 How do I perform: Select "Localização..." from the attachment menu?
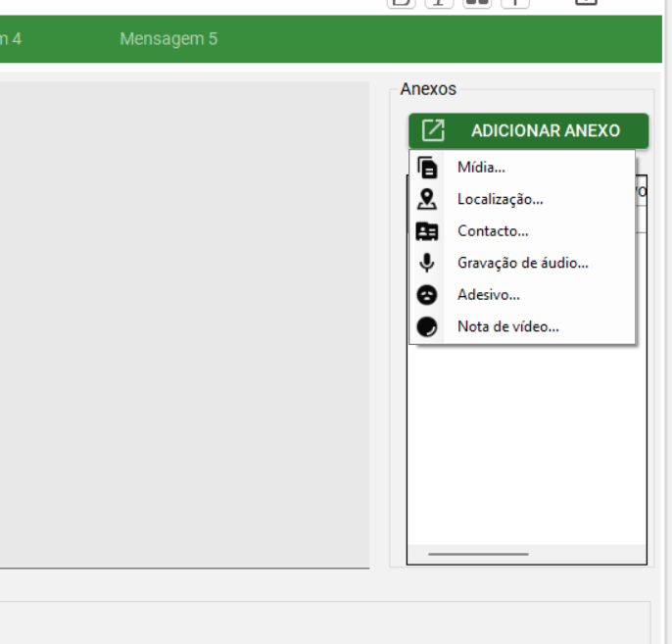500,200
